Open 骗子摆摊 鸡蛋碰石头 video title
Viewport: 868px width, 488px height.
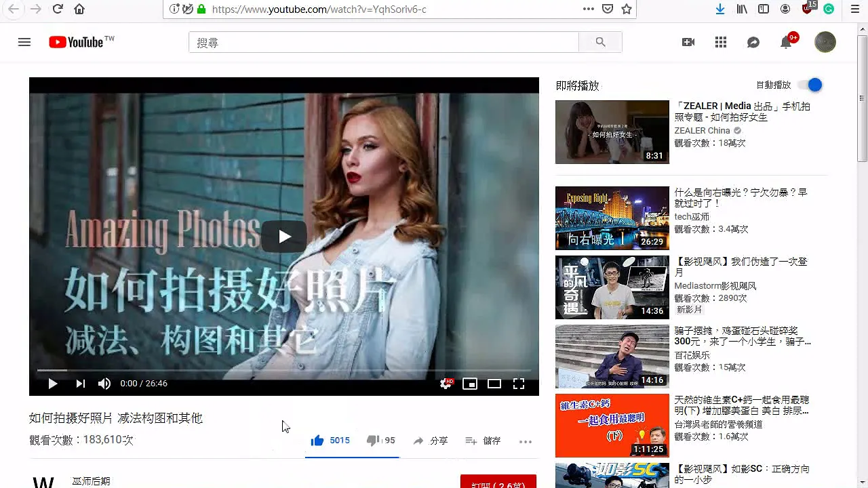click(743, 336)
